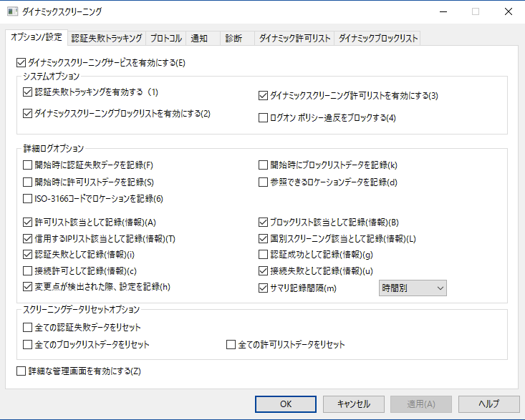Switch to the ダイナミックブロックリスト tab
The image size is (525, 420).
[377, 38]
